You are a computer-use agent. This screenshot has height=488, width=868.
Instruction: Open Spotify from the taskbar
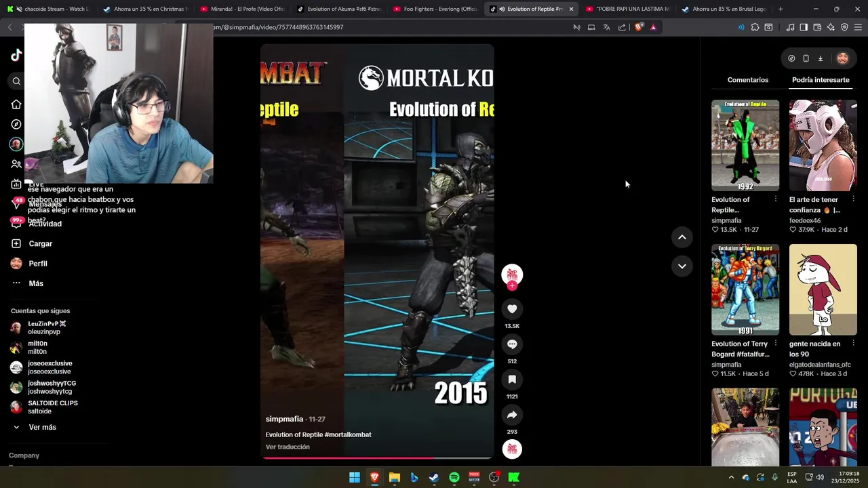[454, 478]
